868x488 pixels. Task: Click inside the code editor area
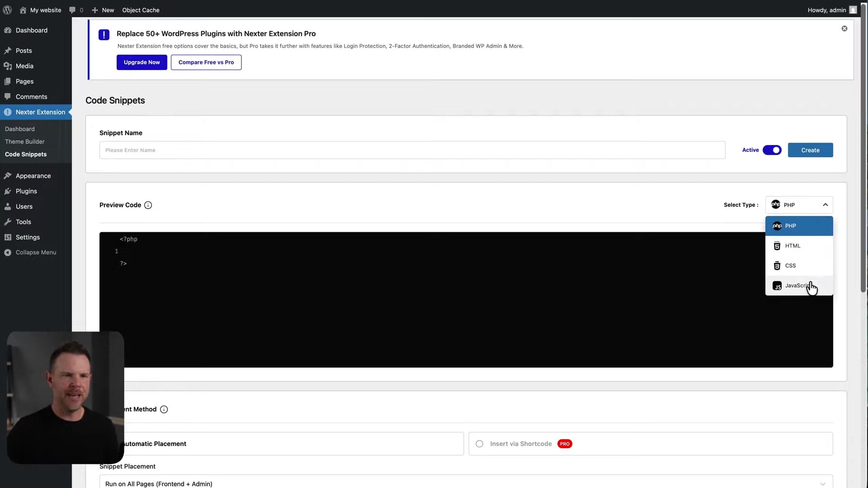(466, 300)
